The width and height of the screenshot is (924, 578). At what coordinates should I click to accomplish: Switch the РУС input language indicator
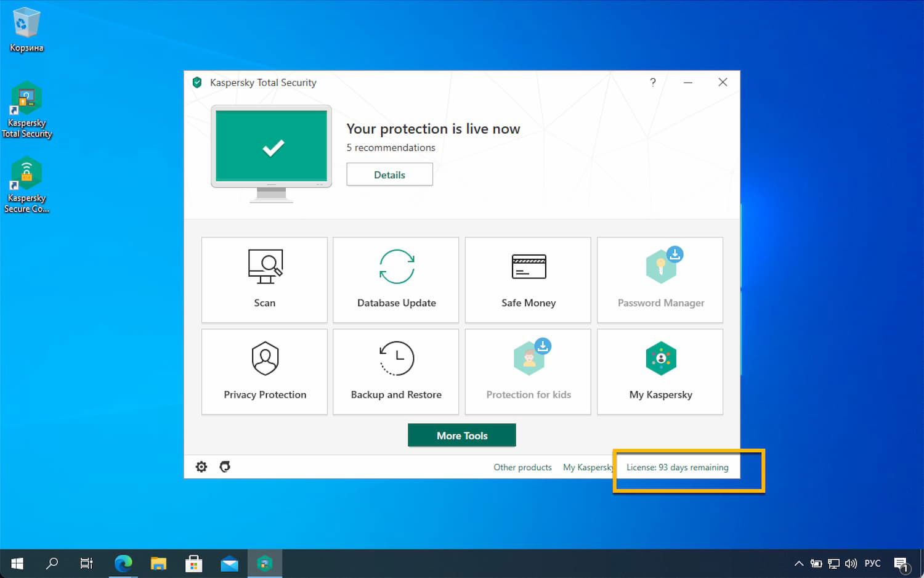coord(873,563)
